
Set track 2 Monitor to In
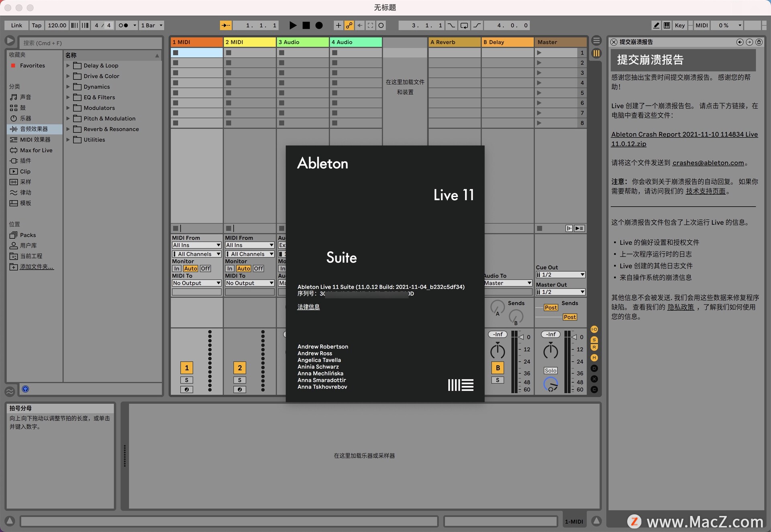pos(230,268)
